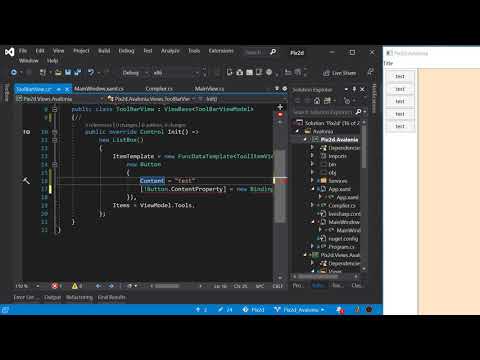Open the Edit menu

click(x=40, y=51)
